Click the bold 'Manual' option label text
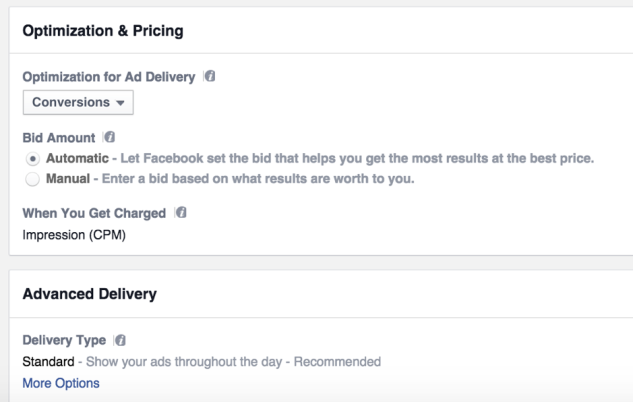The height and width of the screenshot is (402, 633). [x=68, y=178]
